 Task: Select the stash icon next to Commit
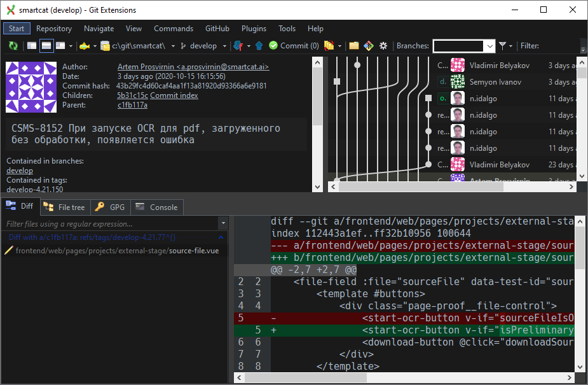328,46
